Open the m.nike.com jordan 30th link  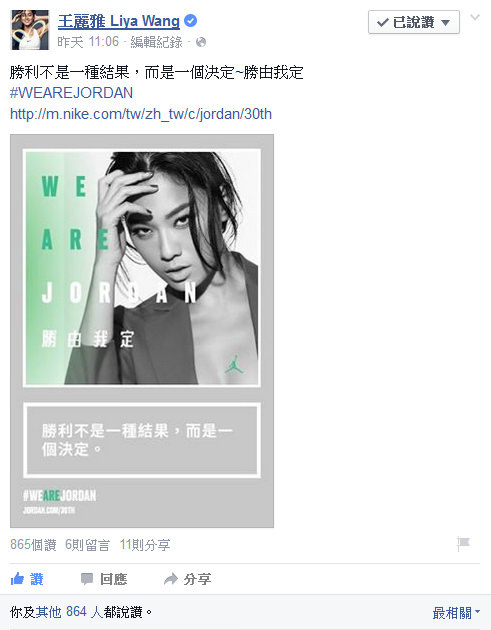coord(141,114)
